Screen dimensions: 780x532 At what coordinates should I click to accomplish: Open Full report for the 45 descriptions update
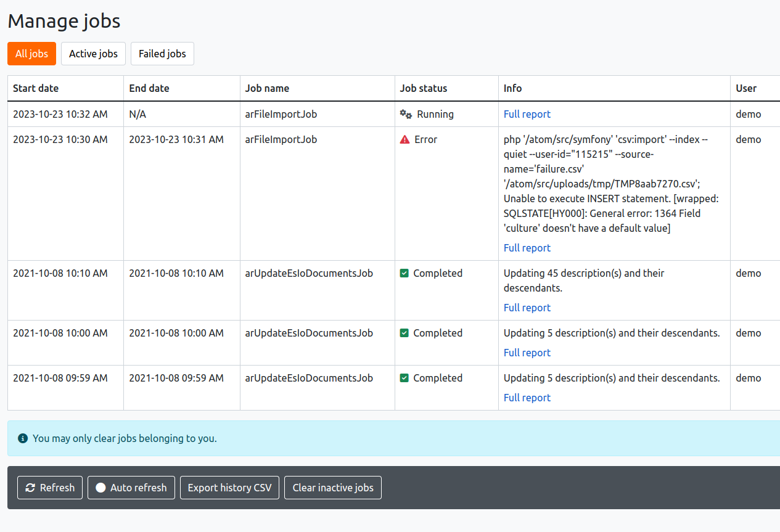527,308
